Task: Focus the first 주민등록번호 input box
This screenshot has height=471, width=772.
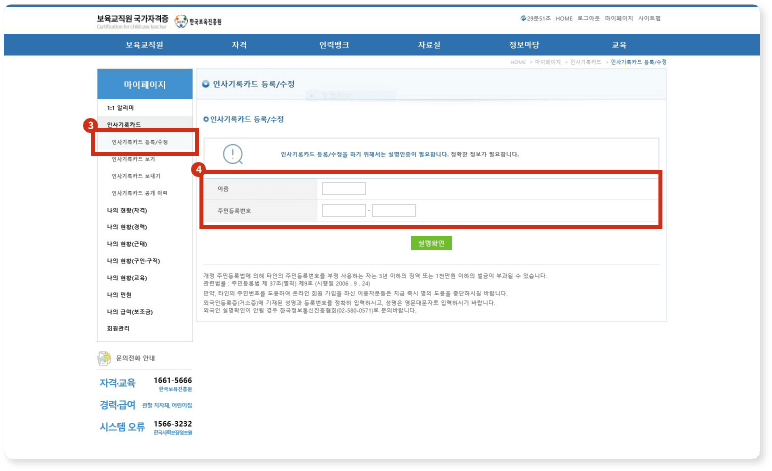Action: point(344,211)
